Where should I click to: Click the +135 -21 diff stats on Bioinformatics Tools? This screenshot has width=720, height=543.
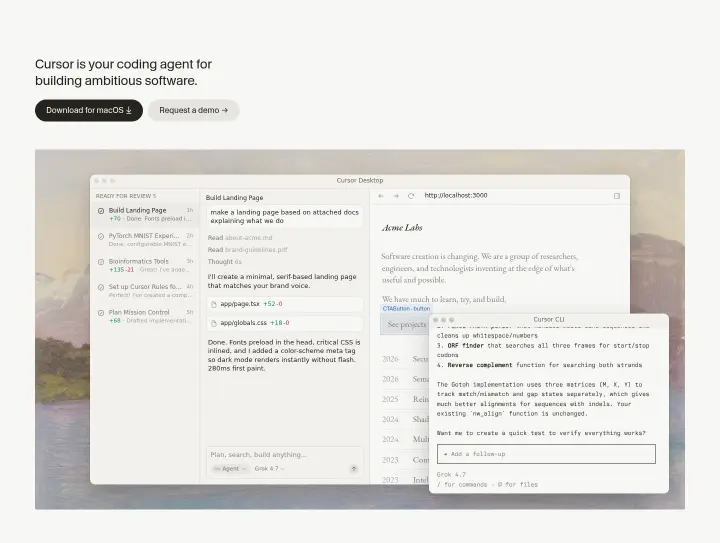point(121,270)
